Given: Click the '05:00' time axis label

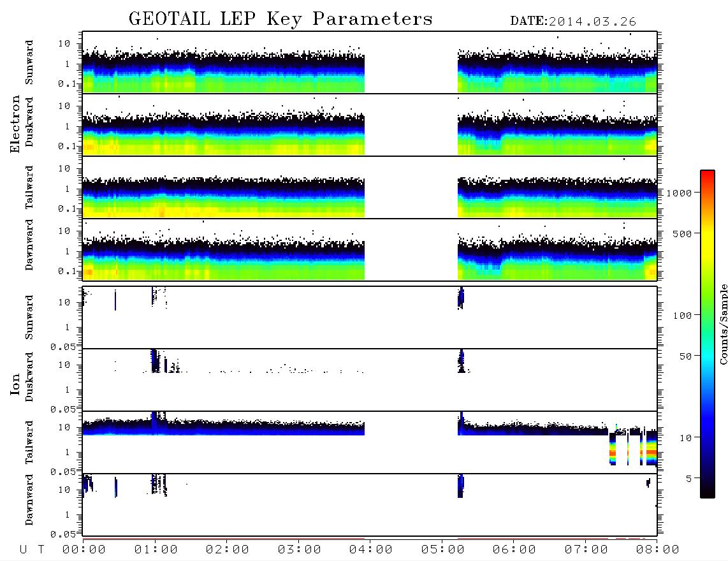Looking at the screenshot, I should [x=442, y=550].
